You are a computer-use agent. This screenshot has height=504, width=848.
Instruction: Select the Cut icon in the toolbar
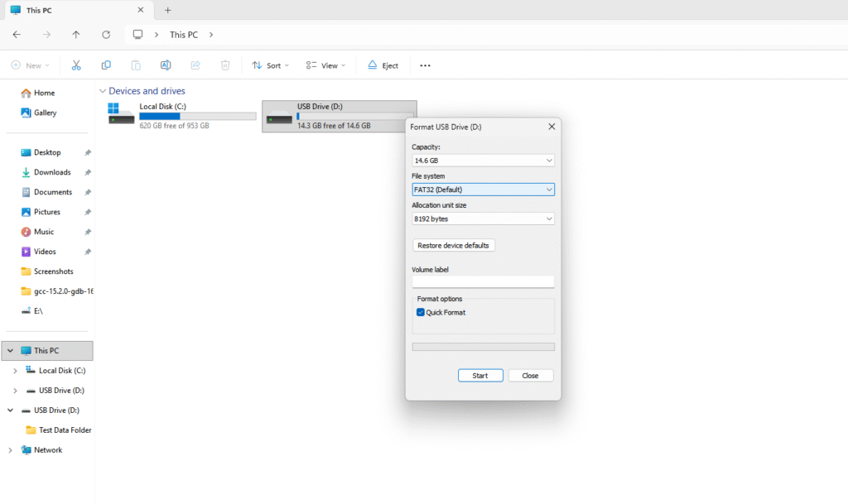click(76, 65)
